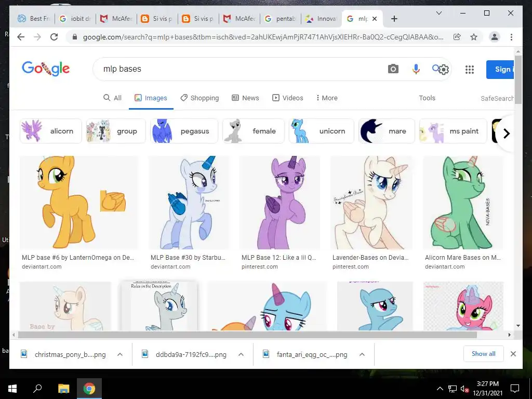Show hidden tray icons chevron

(440, 389)
